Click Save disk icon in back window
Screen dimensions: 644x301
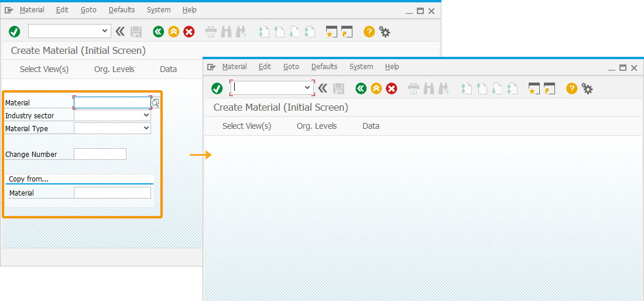click(x=136, y=32)
